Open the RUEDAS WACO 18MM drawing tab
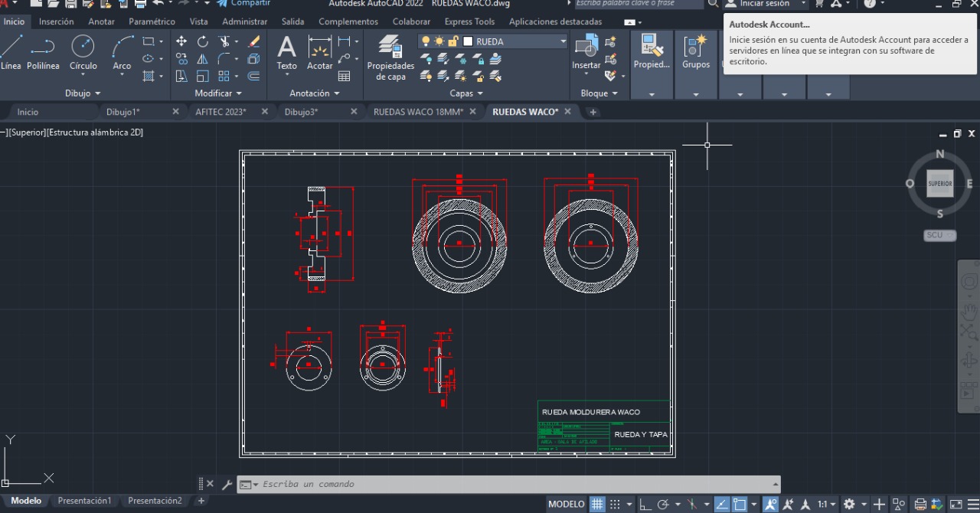 click(x=420, y=111)
